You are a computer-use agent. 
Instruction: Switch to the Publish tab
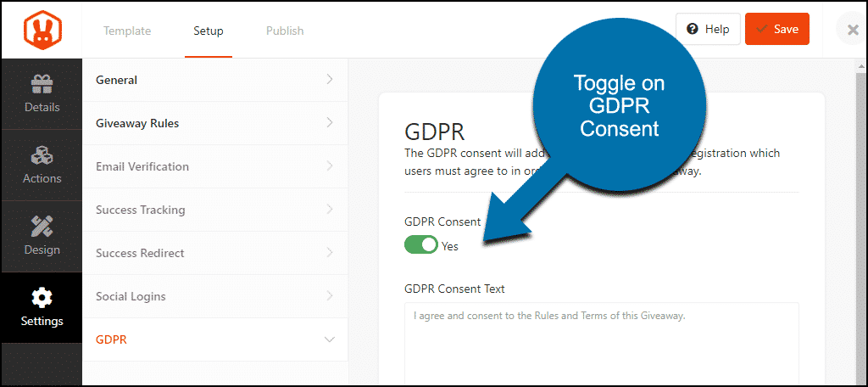pyautogui.click(x=285, y=31)
